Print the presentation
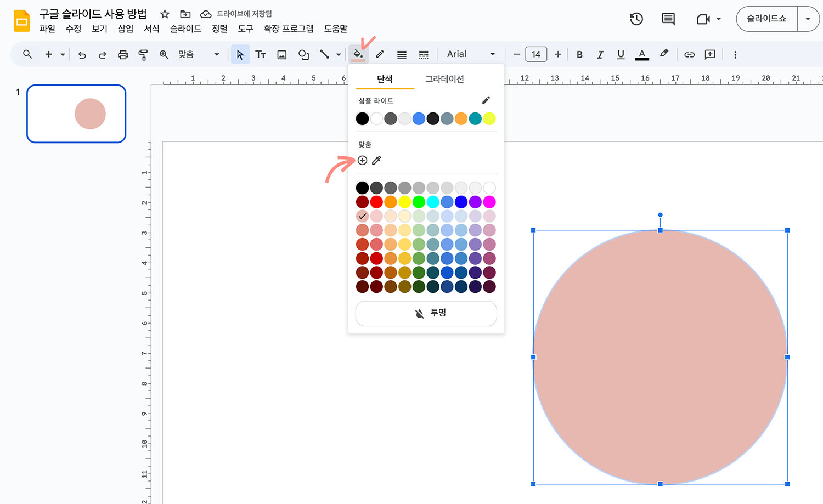This screenshot has height=504, width=823. coord(123,54)
